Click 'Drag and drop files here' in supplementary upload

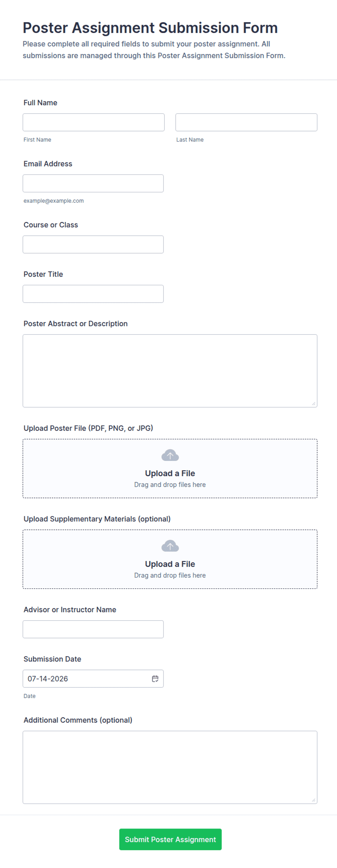[x=170, y=575]
